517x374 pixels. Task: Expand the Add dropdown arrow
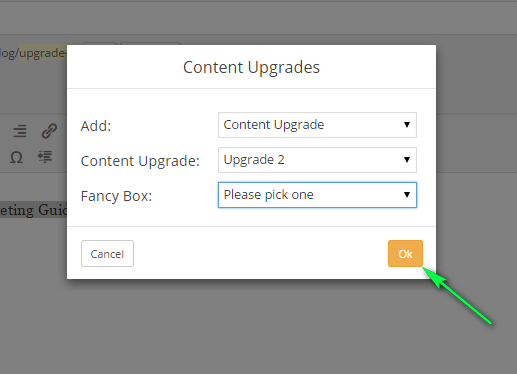(407, 125)
